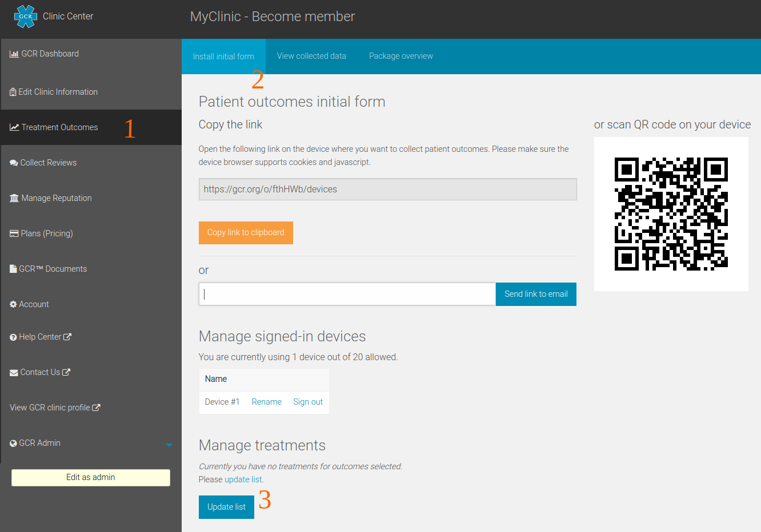Select Treatment Outcomes in sidebar
The width and height of the screenshot is (761, 532).
point(91,127)
